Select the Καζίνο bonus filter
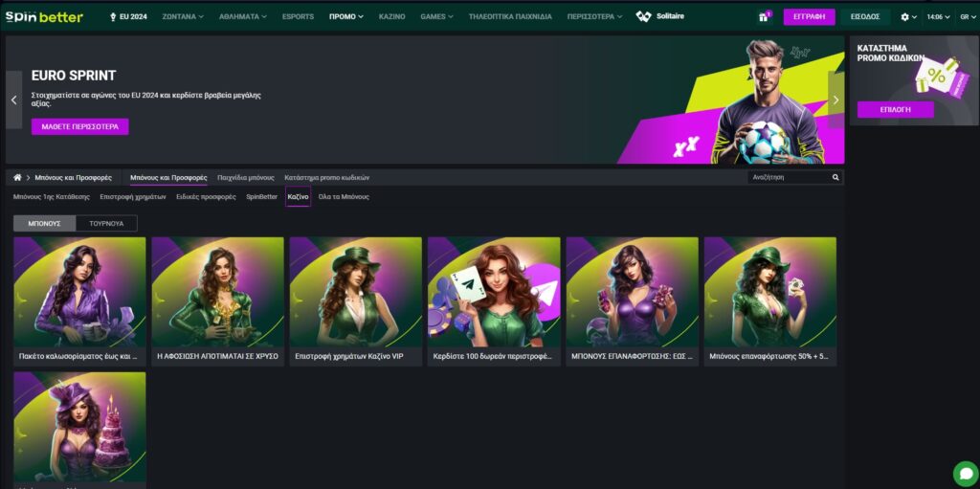 pyautogui.click(x=298, y=196)
